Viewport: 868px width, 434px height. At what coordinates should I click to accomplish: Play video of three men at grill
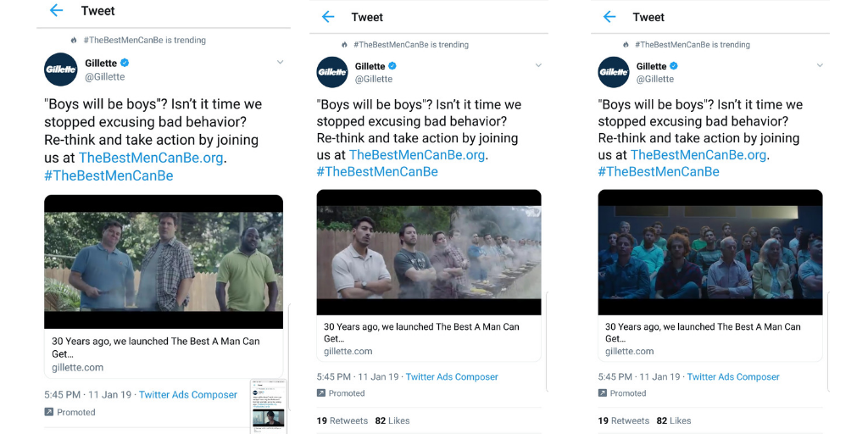164,262
